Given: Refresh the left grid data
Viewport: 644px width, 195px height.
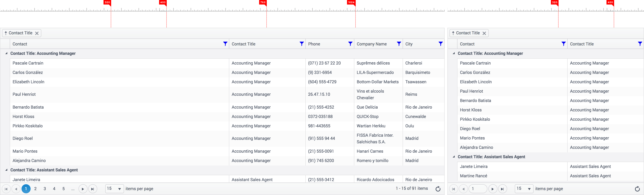Looking at the screenshot, I should pyautogui.click(x=438, y=189).
